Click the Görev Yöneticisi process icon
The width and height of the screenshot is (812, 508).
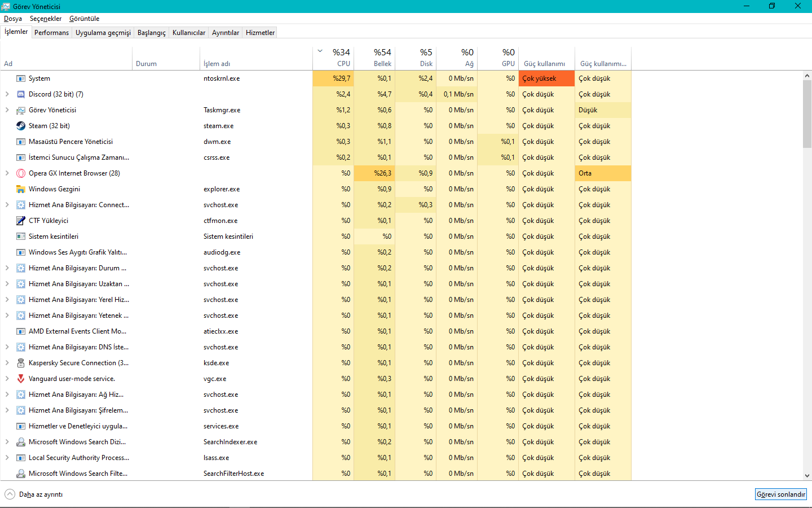[x=21, y=110]
